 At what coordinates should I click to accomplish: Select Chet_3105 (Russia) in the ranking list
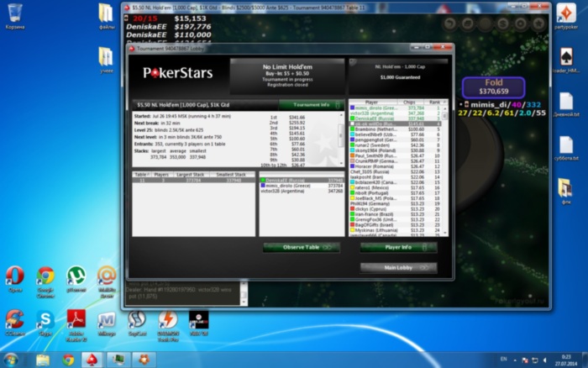[x=396, y=171]
